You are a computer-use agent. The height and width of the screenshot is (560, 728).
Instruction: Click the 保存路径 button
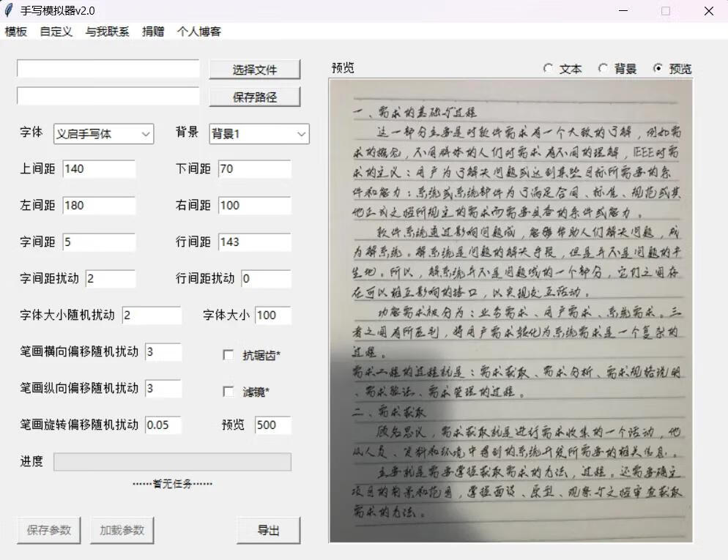[x=254, y=96]
